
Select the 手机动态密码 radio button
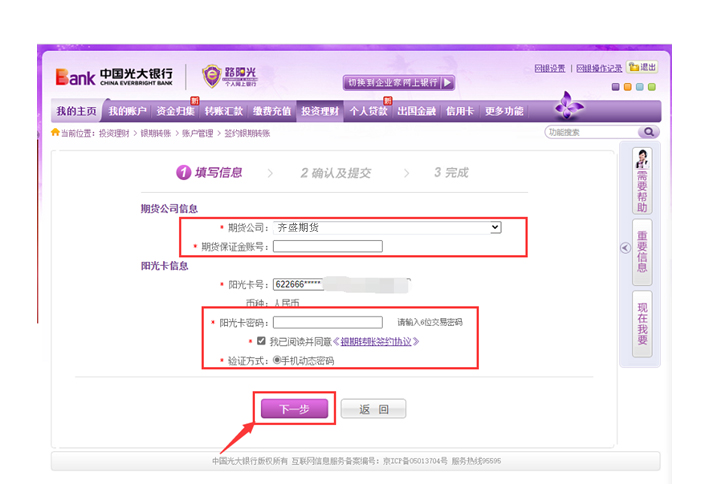point(277,360)
